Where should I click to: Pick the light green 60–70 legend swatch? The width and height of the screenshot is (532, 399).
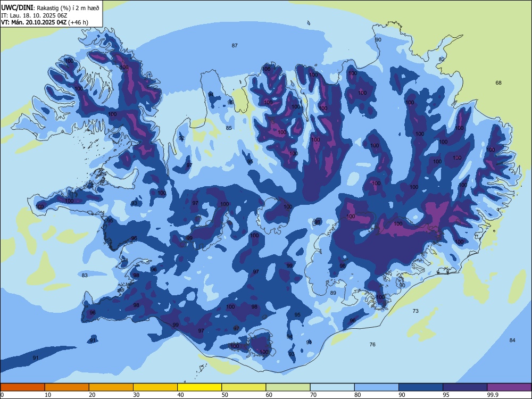tap(288, 387)
